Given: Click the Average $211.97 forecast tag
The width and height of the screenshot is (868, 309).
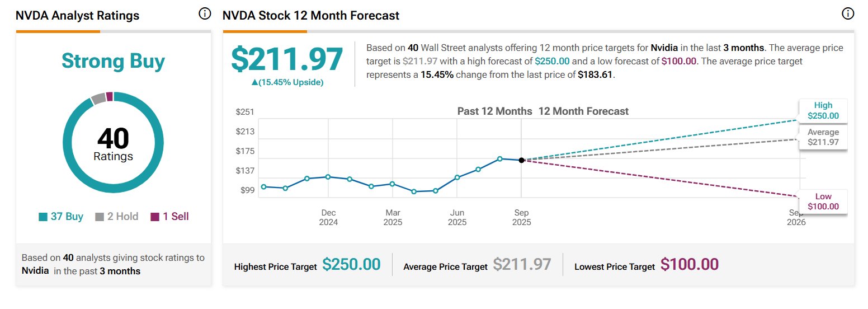Looking at the screenshot, I should pos(823,137).
